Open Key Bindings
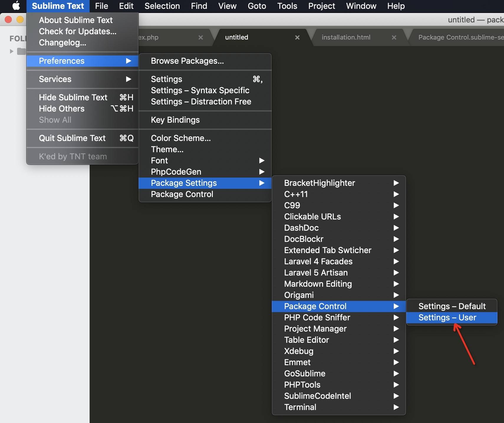 [x=205, y=120]
